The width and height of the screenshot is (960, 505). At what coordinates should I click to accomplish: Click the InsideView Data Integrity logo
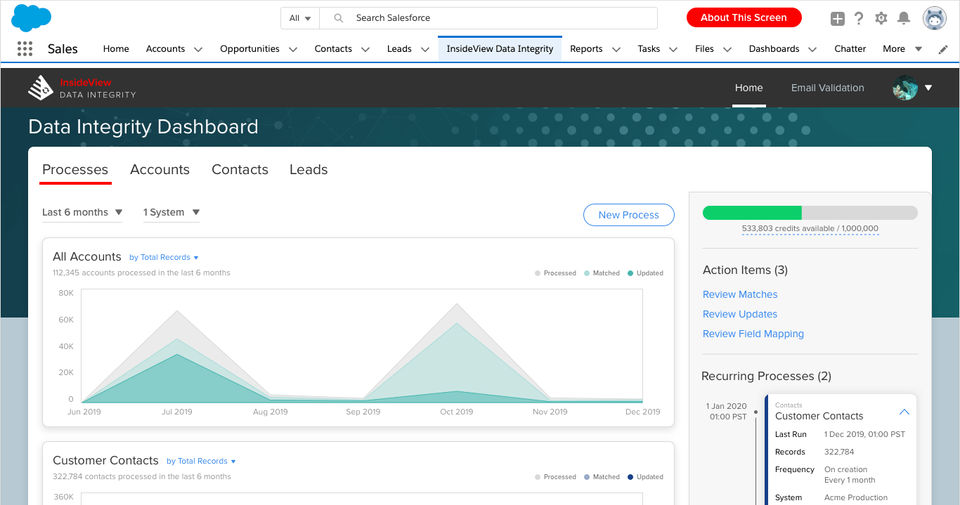coord(82,88)
